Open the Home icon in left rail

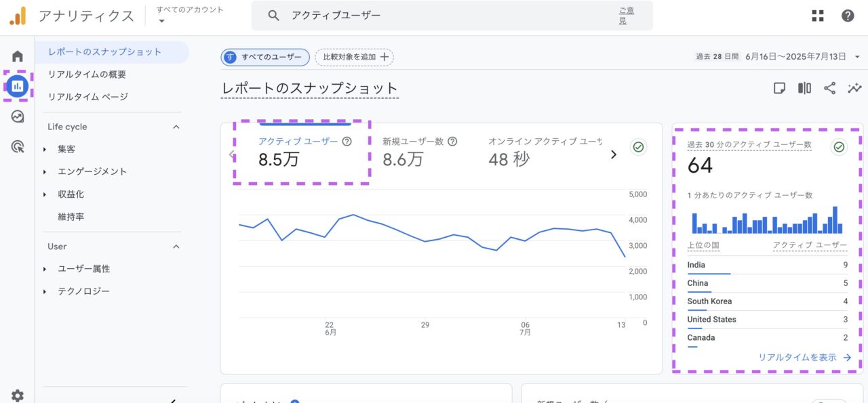pyautogui.click(x=18, y=56)
